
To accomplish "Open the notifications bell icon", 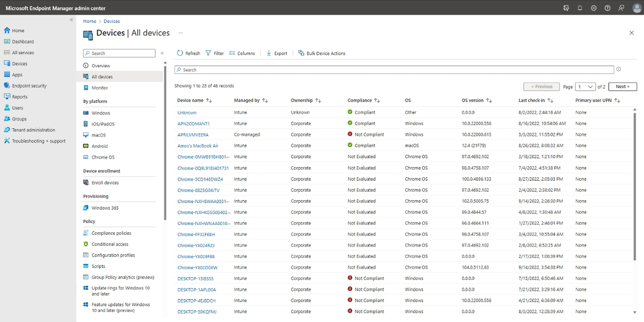I will pyautogui.click(x=580, y=8).
